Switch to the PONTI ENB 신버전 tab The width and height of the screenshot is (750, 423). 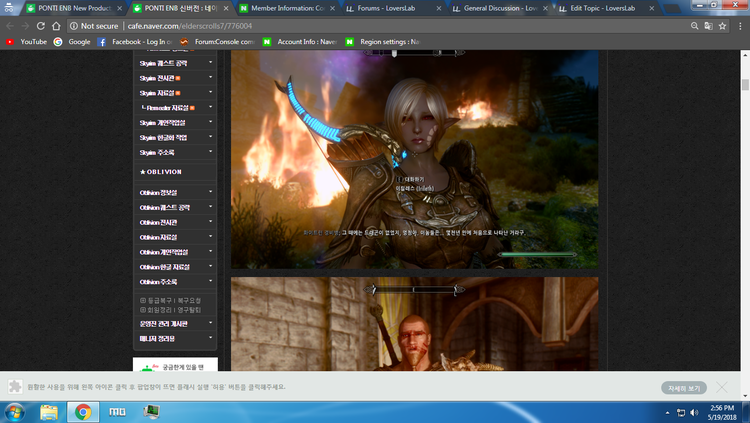coord(181,8)
